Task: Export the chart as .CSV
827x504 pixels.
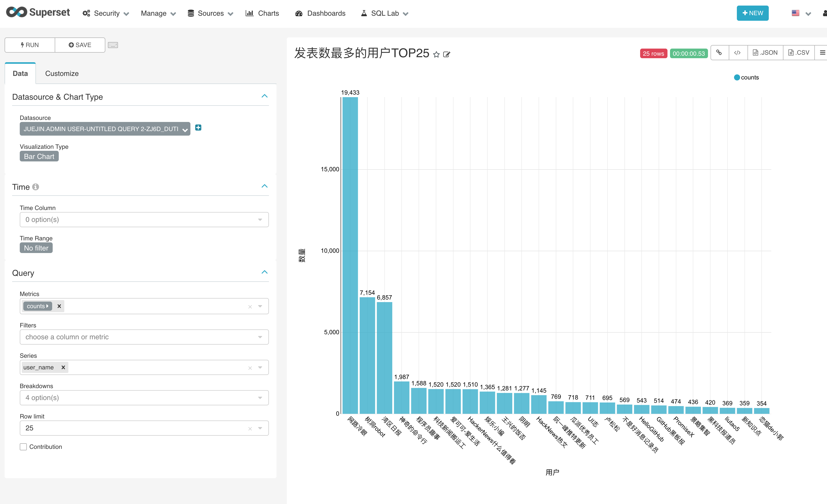Action: click(799, 53)
